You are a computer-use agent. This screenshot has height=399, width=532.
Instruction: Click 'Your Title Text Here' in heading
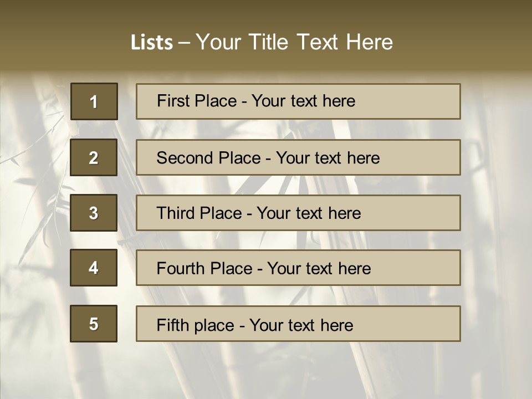[x=294, y=42]
